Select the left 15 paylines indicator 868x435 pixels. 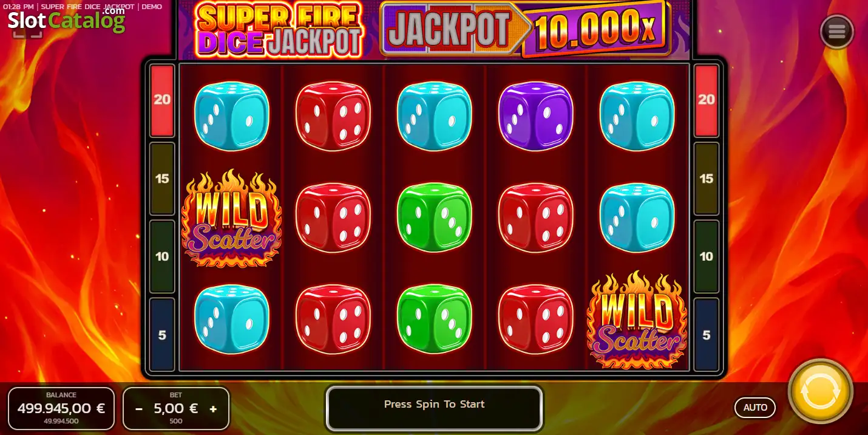point(162,179)
